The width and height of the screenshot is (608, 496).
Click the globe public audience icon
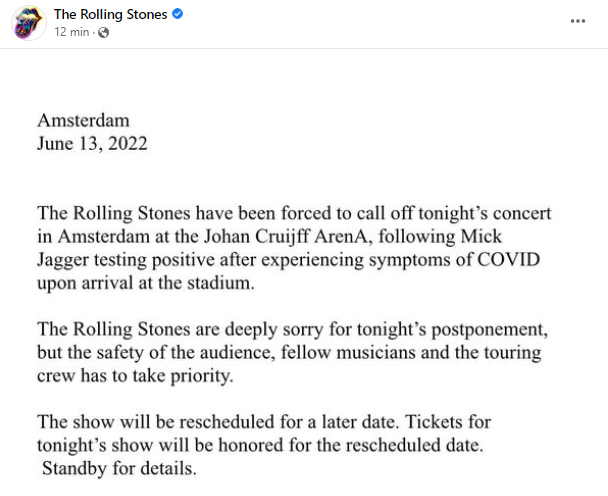(x=103, y=33)
